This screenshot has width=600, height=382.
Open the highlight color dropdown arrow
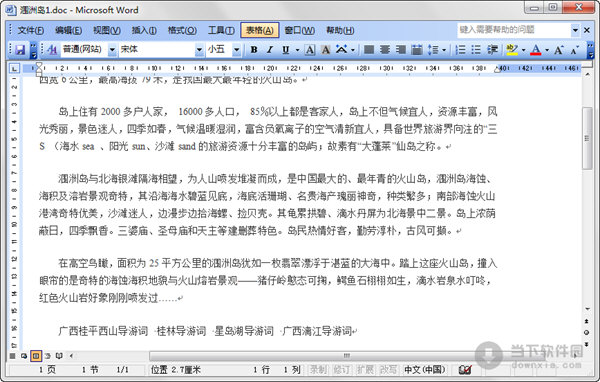coord(523,50)
